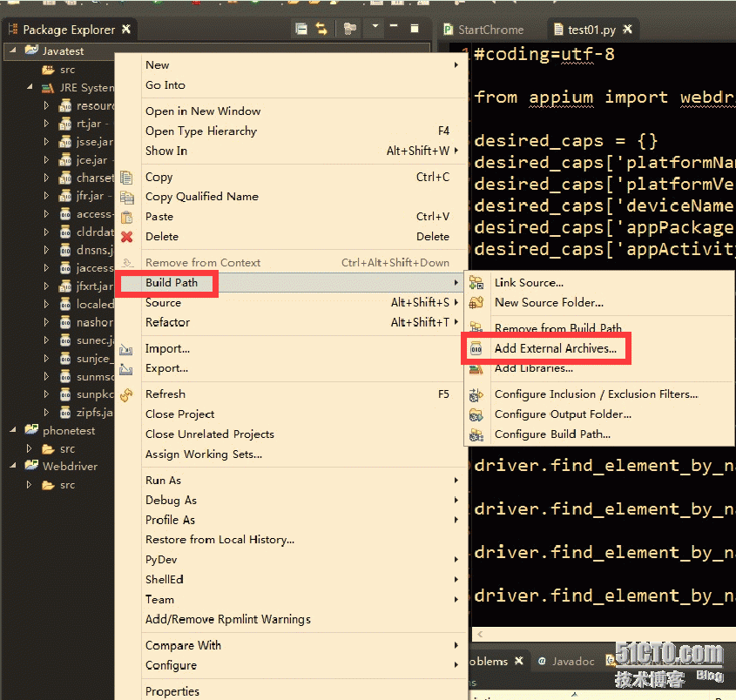Image resolution: width=736 pixels, height=700 pixels.
Task: Collapse the Webdriver project
Action: [13, 466]
